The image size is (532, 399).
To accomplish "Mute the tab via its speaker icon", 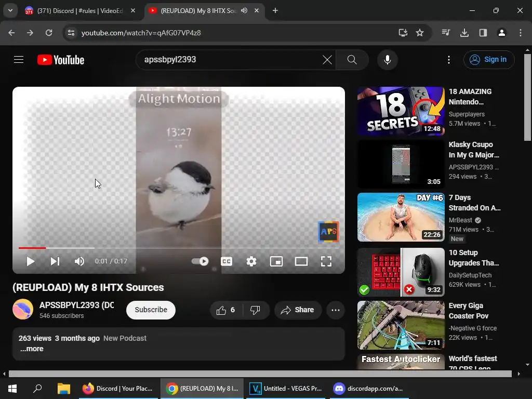I will click(x=244, y=10).
